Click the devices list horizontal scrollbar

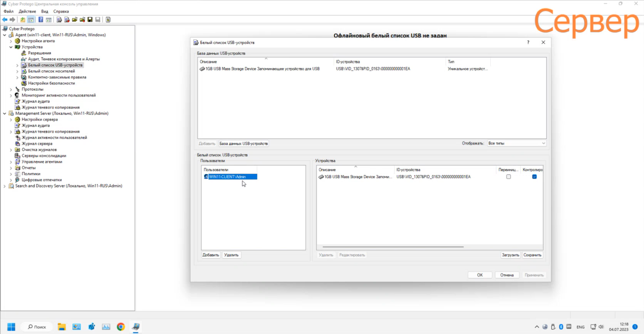(393, 247)
